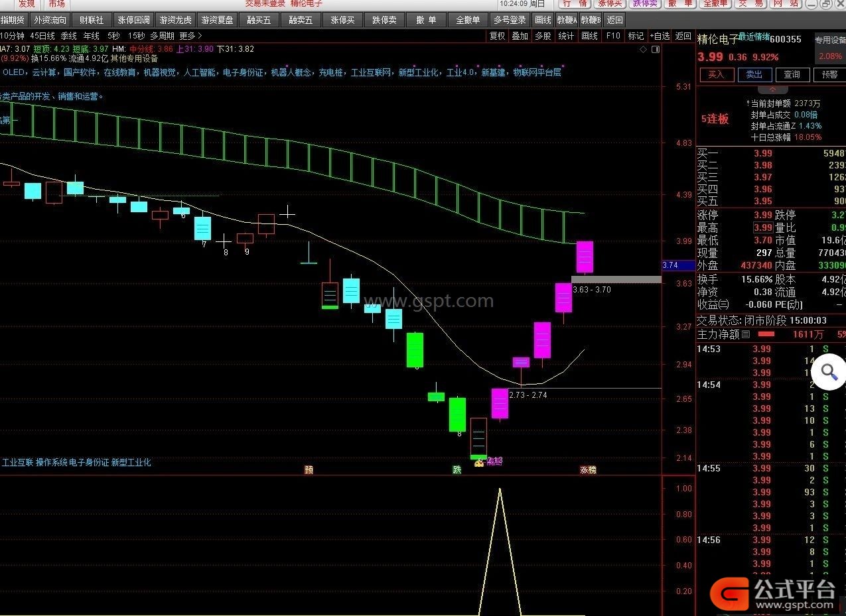The height and width of the screenshot is (616, 846).
Task: Open 财联社 from the toolbar
Action: (92, 20)
